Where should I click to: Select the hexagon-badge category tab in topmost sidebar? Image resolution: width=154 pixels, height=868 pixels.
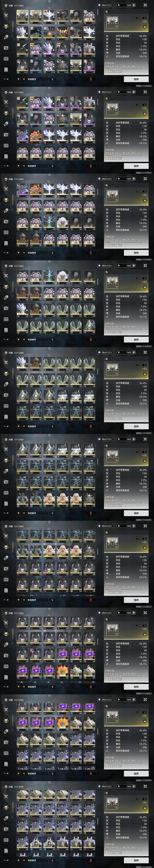click(6, 48)
